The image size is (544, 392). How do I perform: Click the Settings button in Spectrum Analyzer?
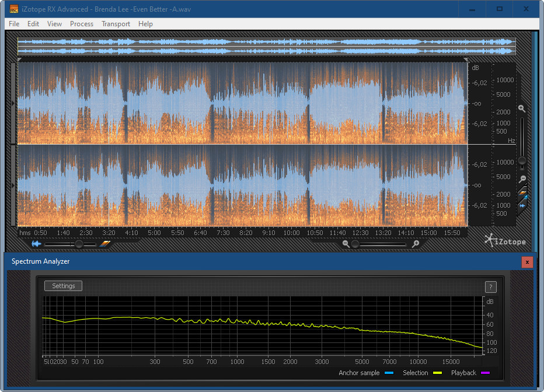click(x=63, y=286)
